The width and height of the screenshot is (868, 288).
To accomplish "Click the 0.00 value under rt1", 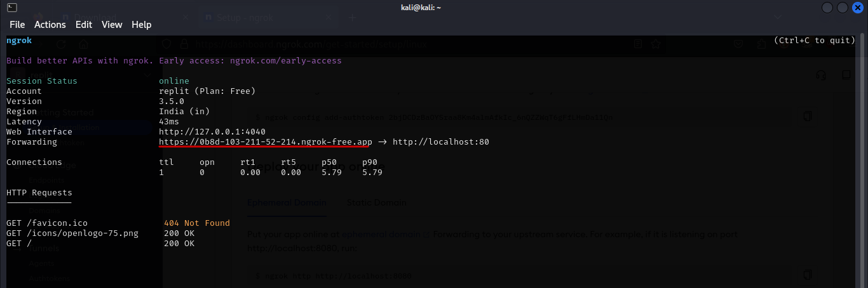I will [250, 173].
